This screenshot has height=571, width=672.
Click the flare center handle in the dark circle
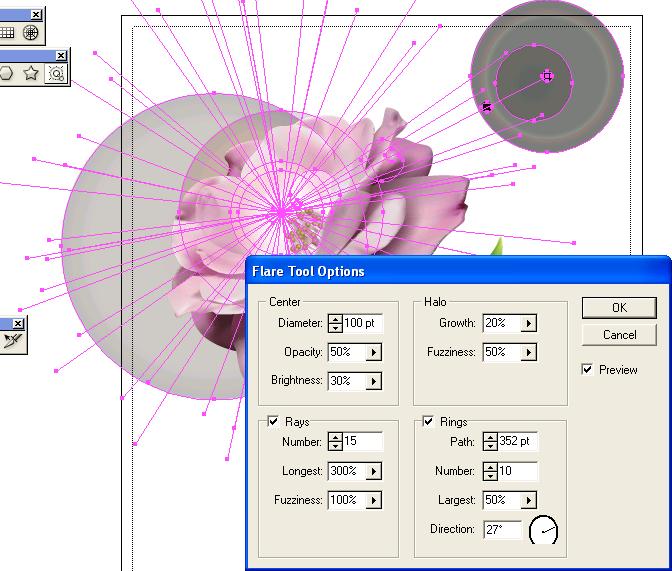(x=547, y=76)
